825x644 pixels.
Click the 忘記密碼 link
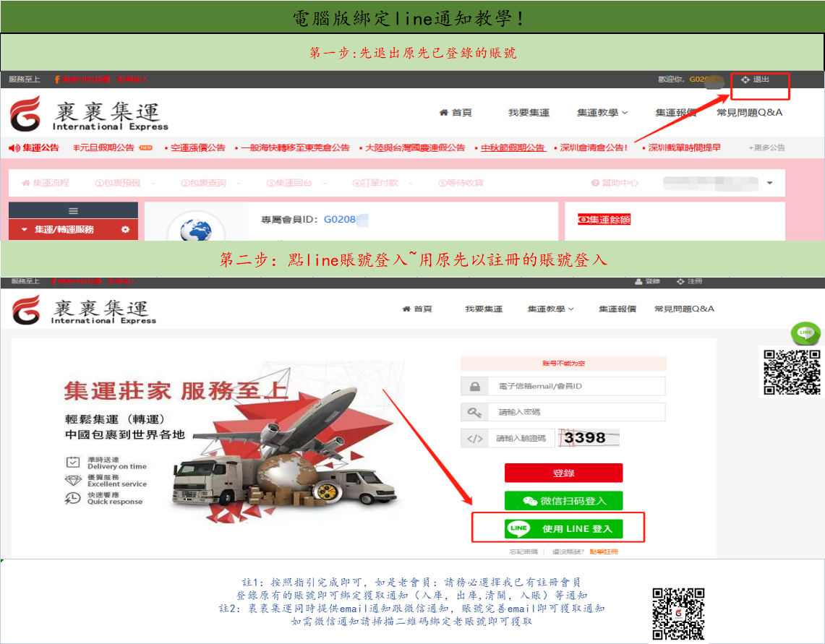tap(523, 552)
